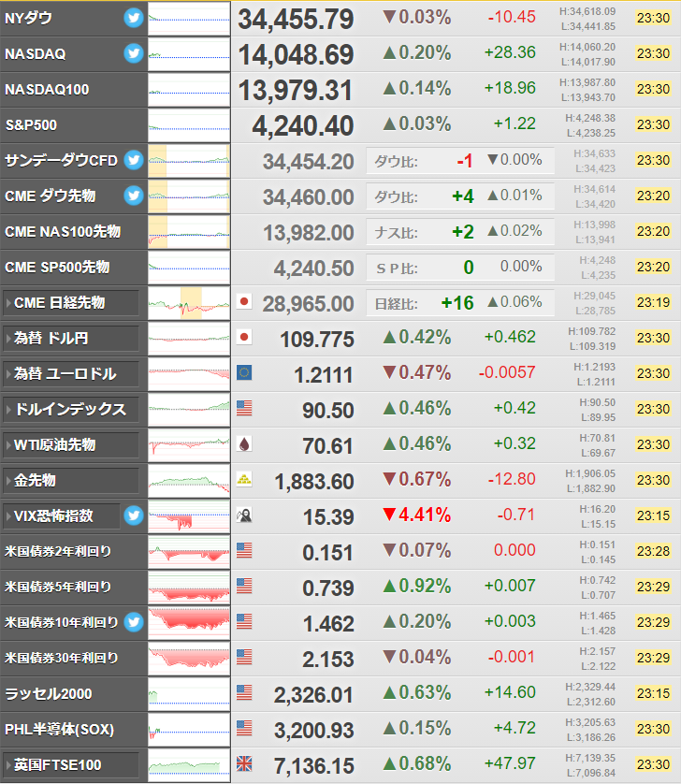Click US flag in 米国債券30年利回り row

pyautogui.click(x=244, y=657)
